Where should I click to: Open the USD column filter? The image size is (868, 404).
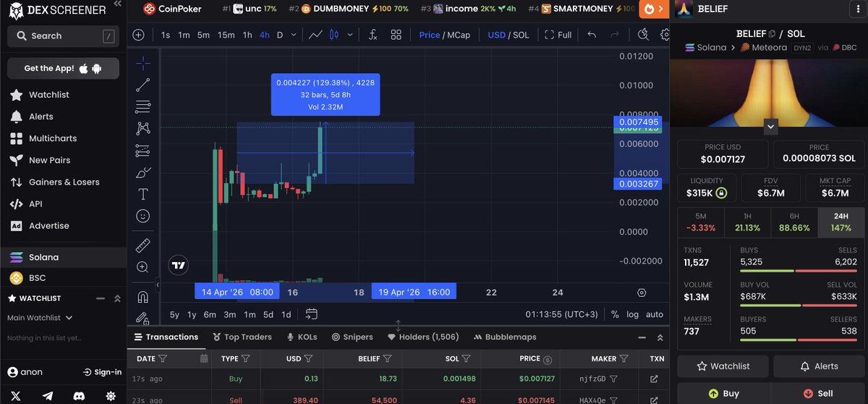pyautogui.click(x=309, y=358)
